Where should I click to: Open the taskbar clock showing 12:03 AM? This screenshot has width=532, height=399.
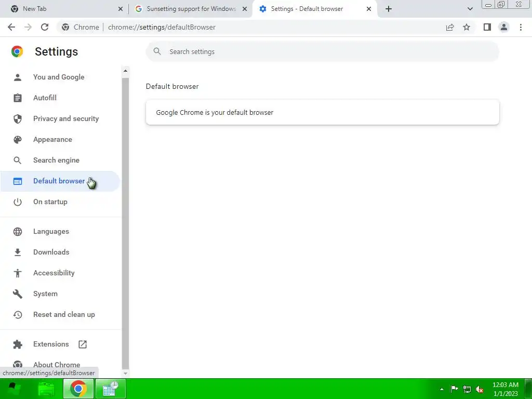[505, 389]
